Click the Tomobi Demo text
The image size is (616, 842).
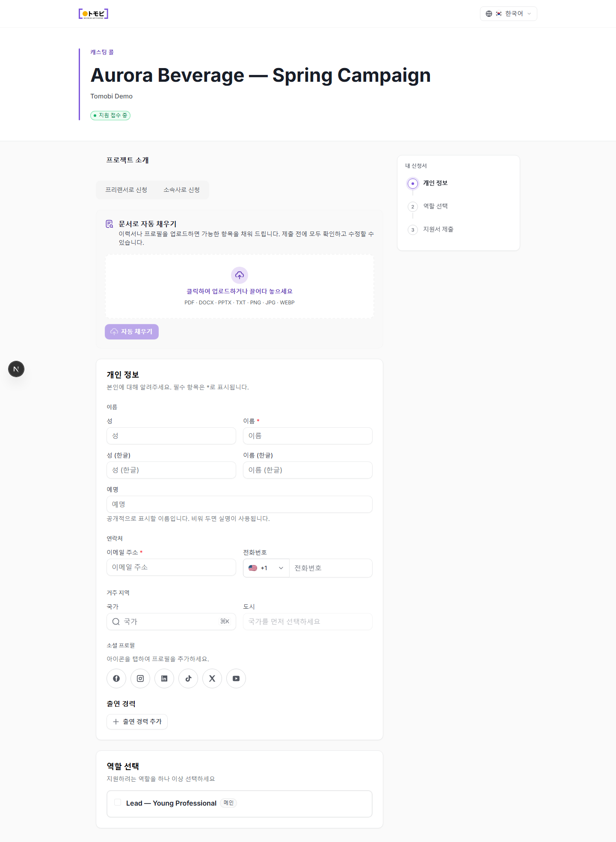pyautogui.click(x=112, y=96)
